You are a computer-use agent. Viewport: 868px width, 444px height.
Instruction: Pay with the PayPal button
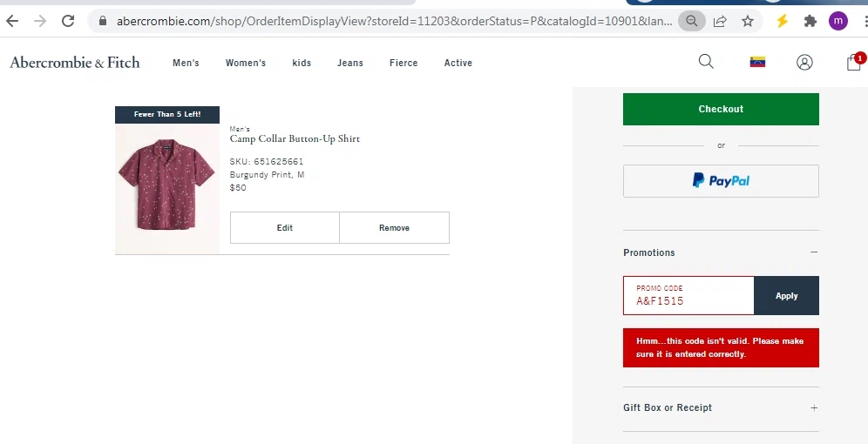[721, 181]
